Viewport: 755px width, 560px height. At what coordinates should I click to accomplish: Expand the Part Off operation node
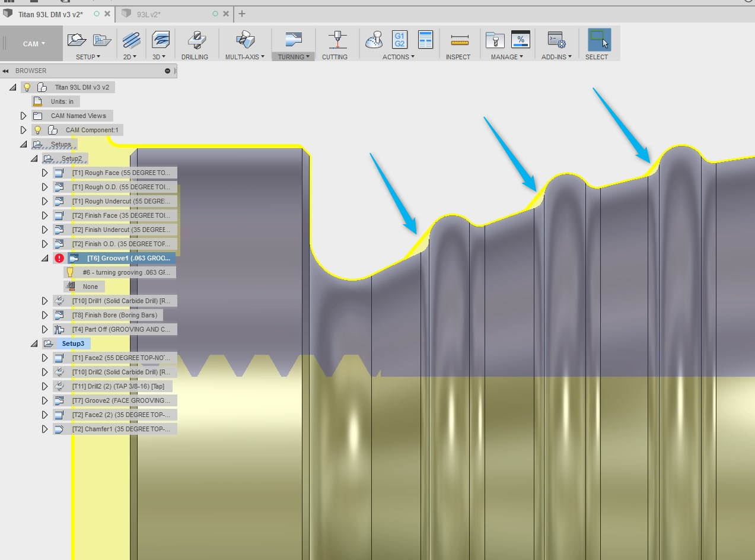click(45, 329)
